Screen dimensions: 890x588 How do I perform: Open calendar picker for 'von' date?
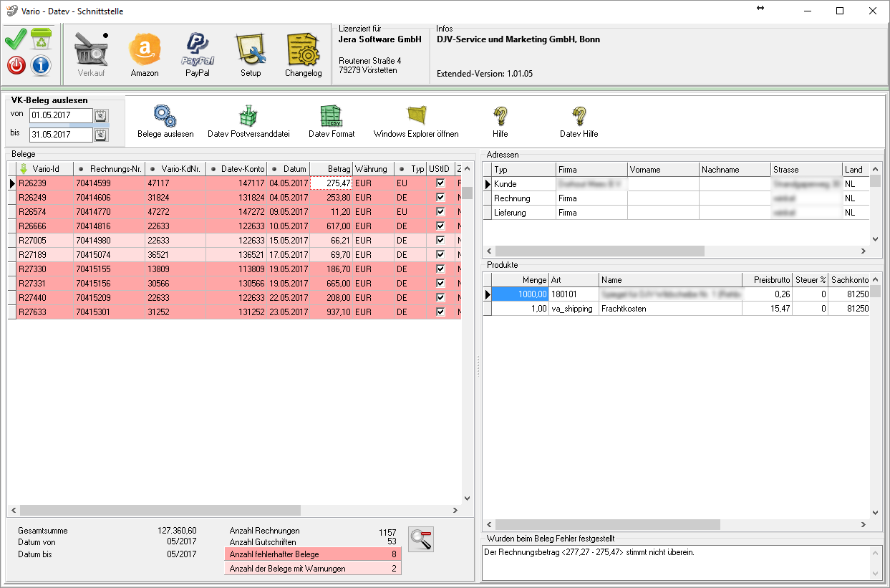101,116
